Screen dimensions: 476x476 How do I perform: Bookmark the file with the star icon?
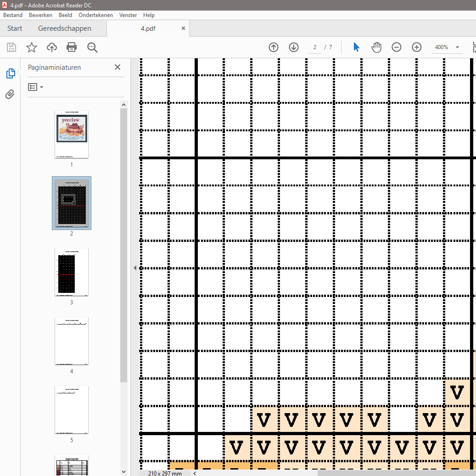point(31,47)
